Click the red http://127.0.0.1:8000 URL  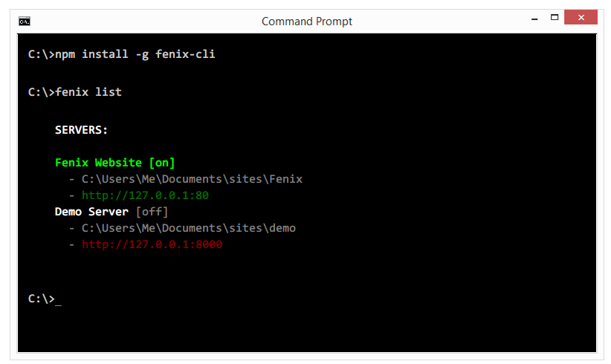(152, 244)
